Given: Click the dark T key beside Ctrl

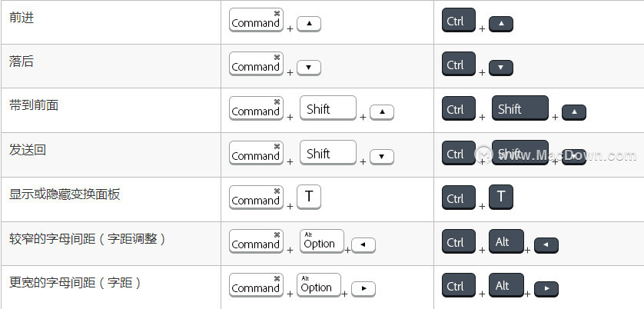Looking at the screenshot, I should pyautogui.click(x=500, y=198).
